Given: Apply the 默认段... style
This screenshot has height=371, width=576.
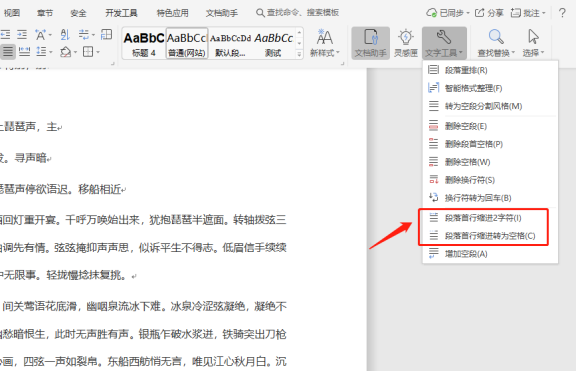Looking at the screenshot, I should (x=230, y=44).
